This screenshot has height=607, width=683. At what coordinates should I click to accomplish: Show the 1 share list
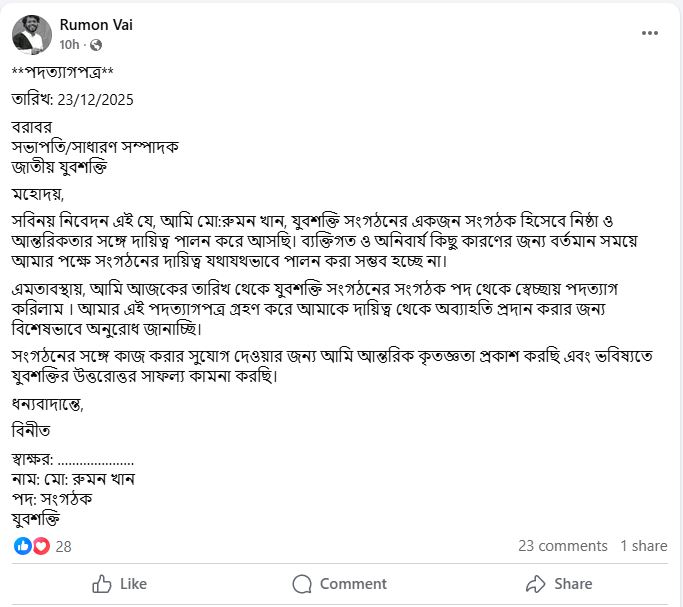(643, 546)
